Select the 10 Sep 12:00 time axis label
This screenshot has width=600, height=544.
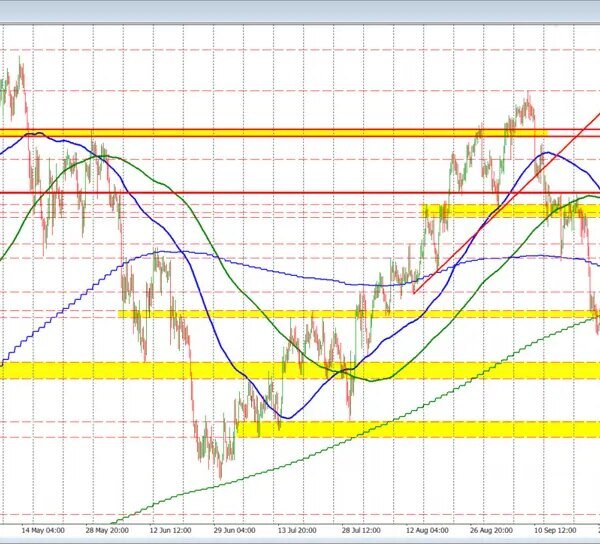pyautogui.click(x=555, y=531)
